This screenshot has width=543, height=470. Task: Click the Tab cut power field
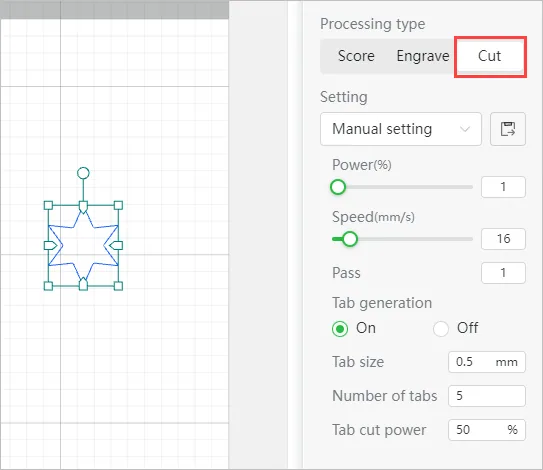[x=487, y=430]
